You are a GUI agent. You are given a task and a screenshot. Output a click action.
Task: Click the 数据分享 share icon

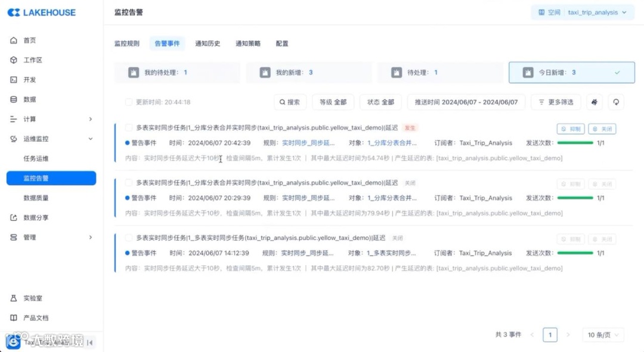click(14, 217)
